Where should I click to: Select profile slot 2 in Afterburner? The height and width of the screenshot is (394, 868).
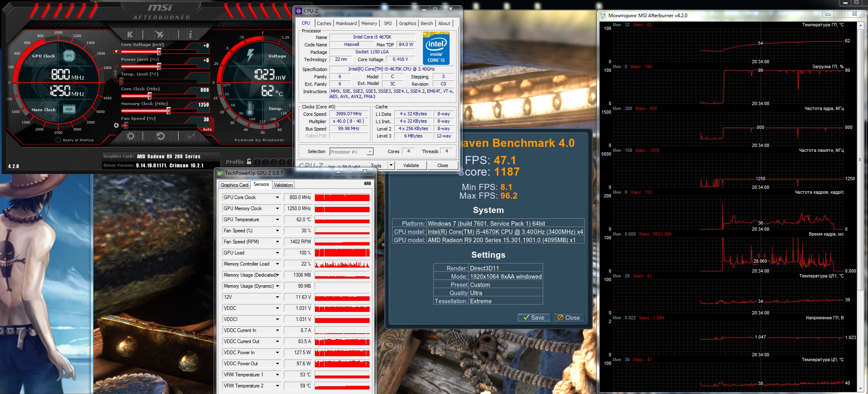coord(265,162)
